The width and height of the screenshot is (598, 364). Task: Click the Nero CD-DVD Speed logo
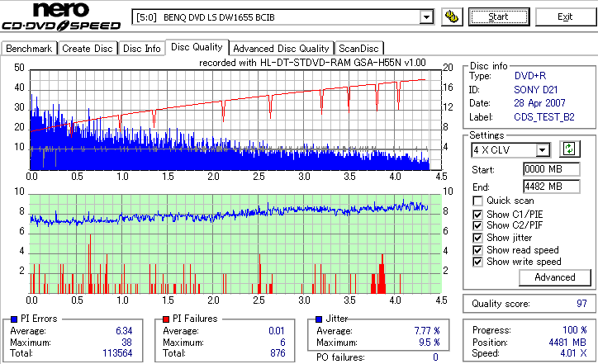[61, 17]
